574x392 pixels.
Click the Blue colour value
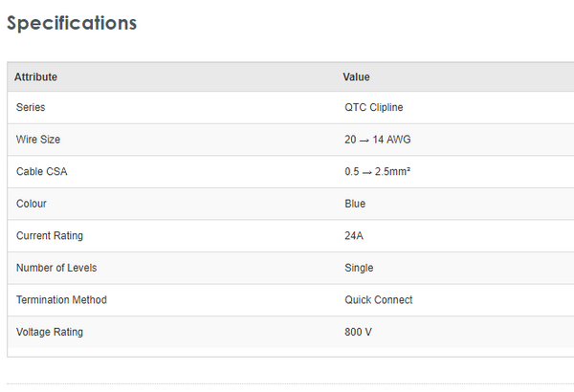[355, 204]
